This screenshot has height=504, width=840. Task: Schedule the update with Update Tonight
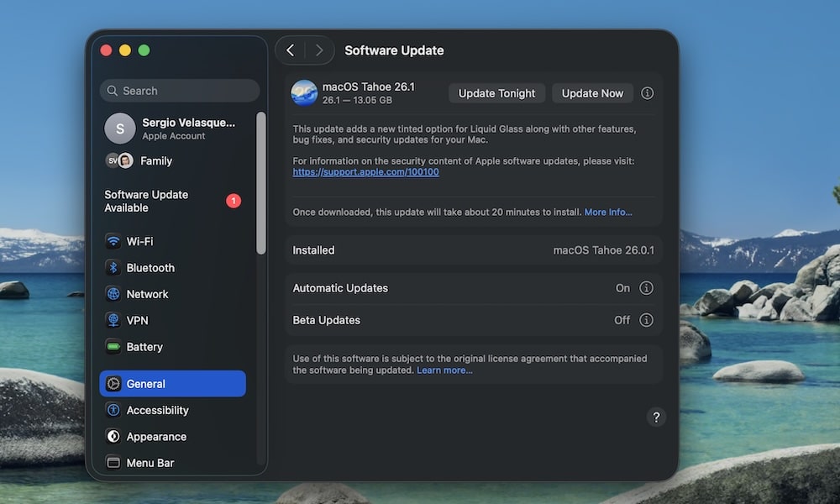pyautogui.click(x=496, y=92)
